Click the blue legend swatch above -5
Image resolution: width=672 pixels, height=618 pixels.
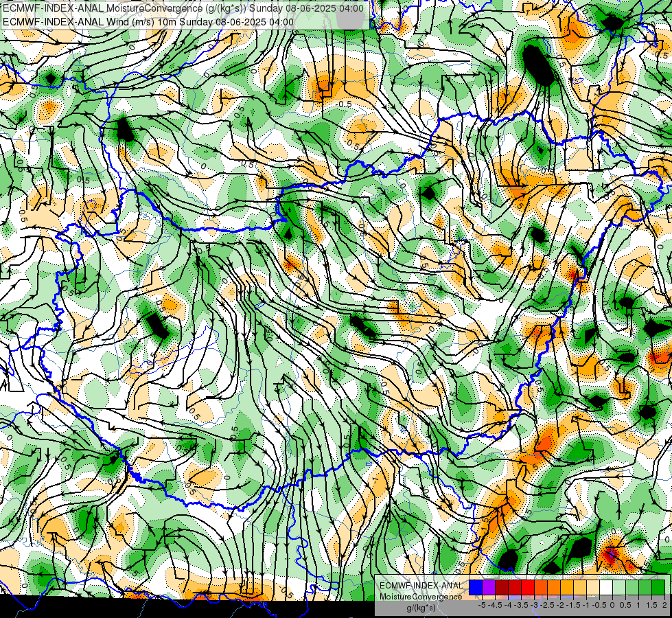pyautogui.click(x=476, y=588)
